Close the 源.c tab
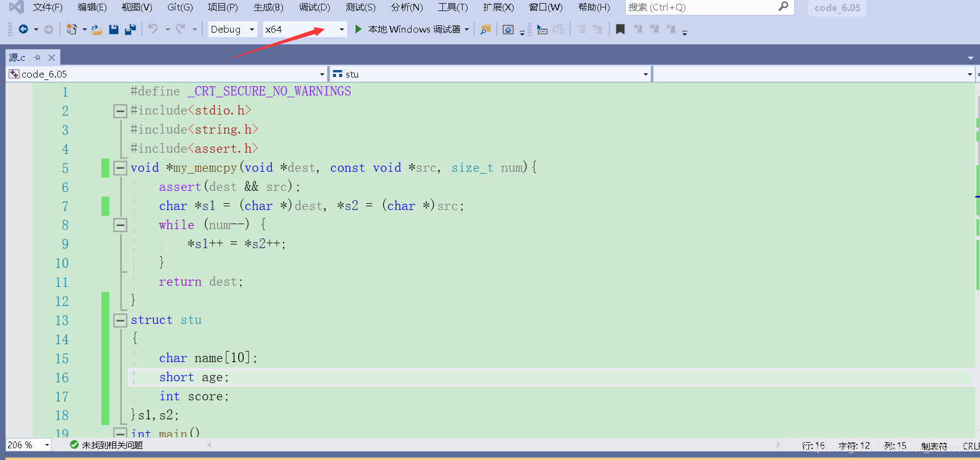 52,57
